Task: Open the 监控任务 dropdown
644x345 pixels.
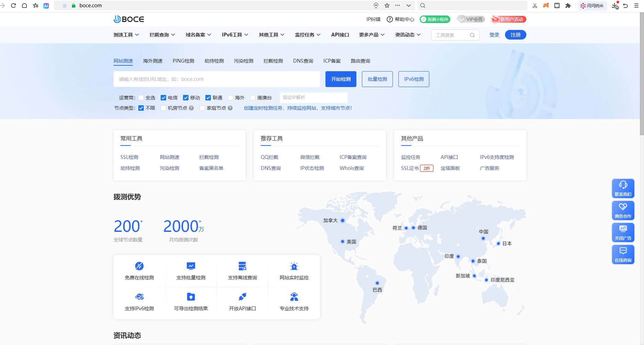Action: click(x=307, y=35)
